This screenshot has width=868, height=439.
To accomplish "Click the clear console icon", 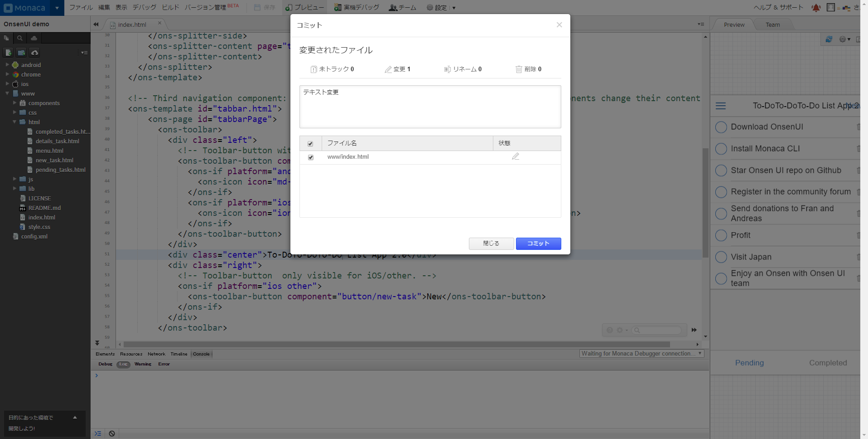I will point(112,434).
